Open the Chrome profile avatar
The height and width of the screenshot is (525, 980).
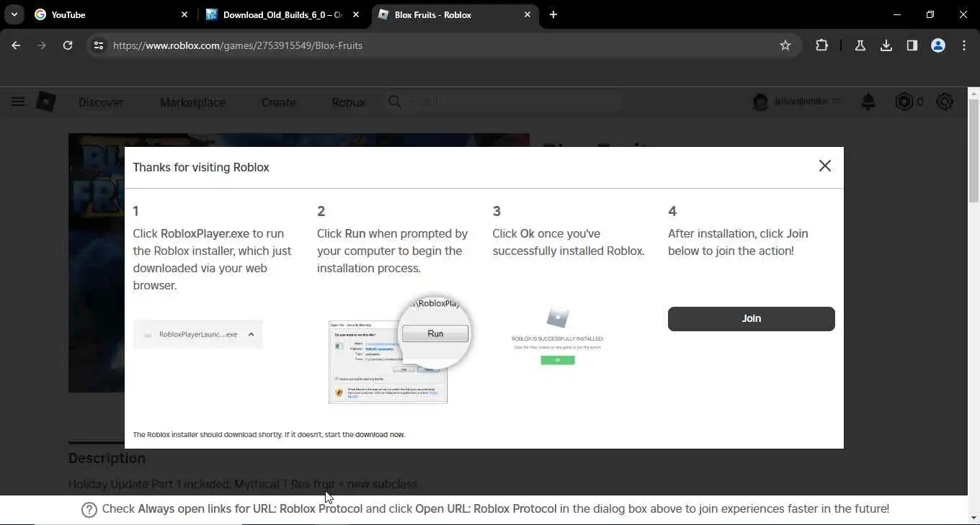click(938, 45)
